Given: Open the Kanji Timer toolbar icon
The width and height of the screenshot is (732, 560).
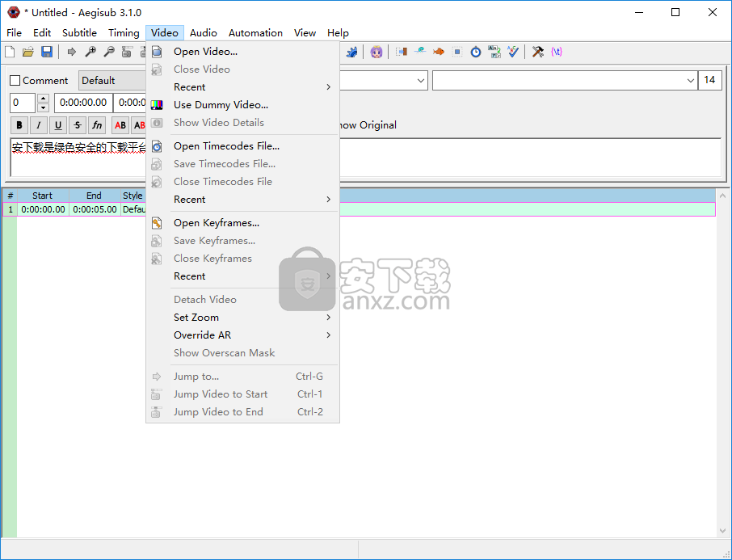Looking at the screenshot, I should pos(494,52).
